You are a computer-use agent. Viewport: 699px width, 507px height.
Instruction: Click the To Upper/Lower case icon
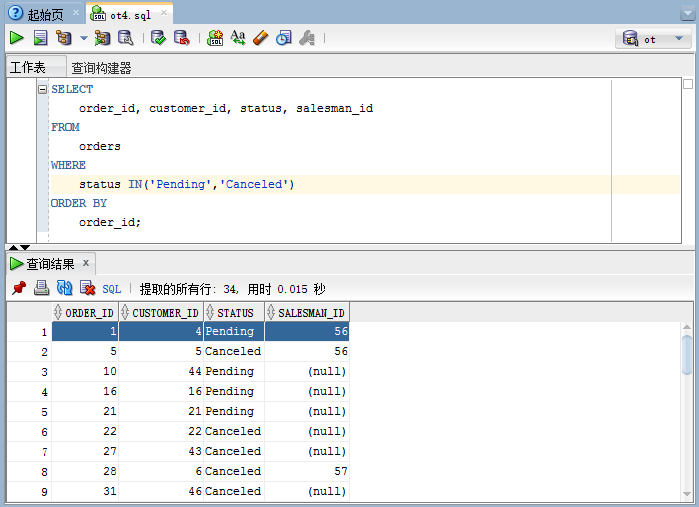238,38
